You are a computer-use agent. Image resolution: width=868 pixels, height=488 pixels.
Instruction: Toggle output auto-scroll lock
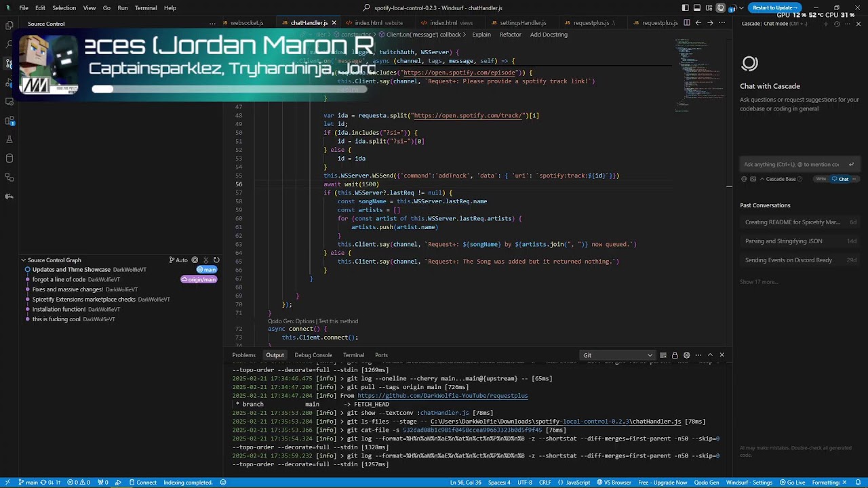pos(675,355)
